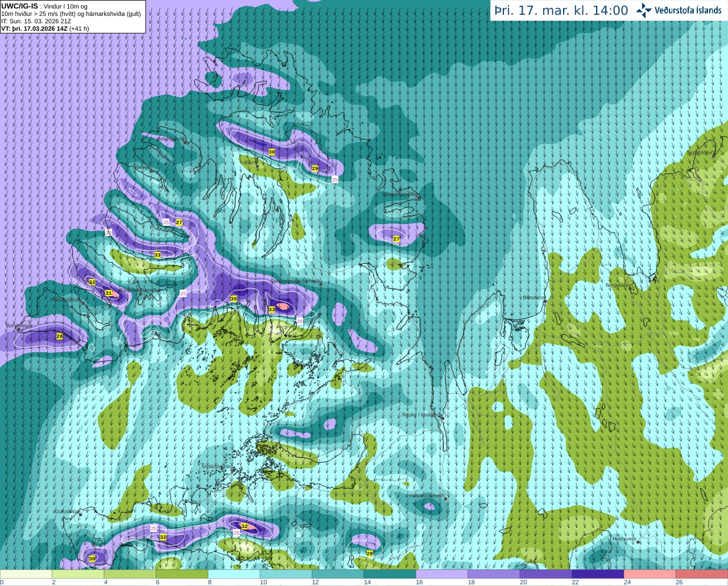Image resolution: width=728 pixels, height=586 pixels.
Task: Click the light green 2–4 legend swatch
Action: (x=78, y=574)
